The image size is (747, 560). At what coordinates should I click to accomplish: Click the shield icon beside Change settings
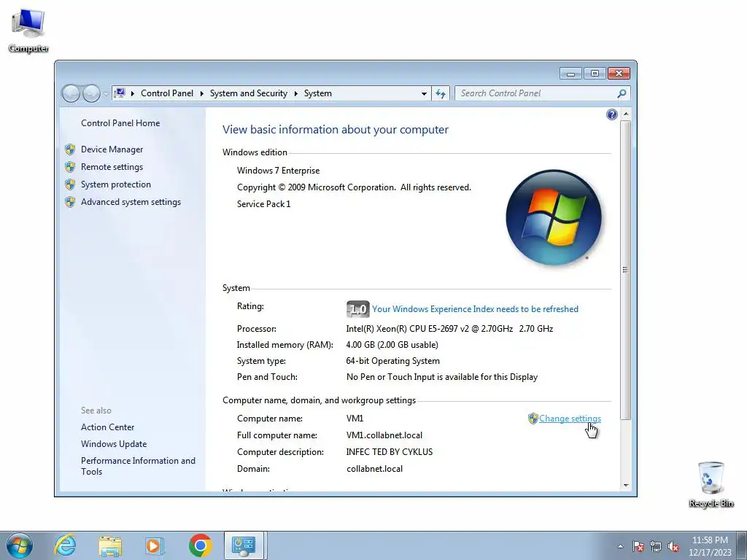533,419
